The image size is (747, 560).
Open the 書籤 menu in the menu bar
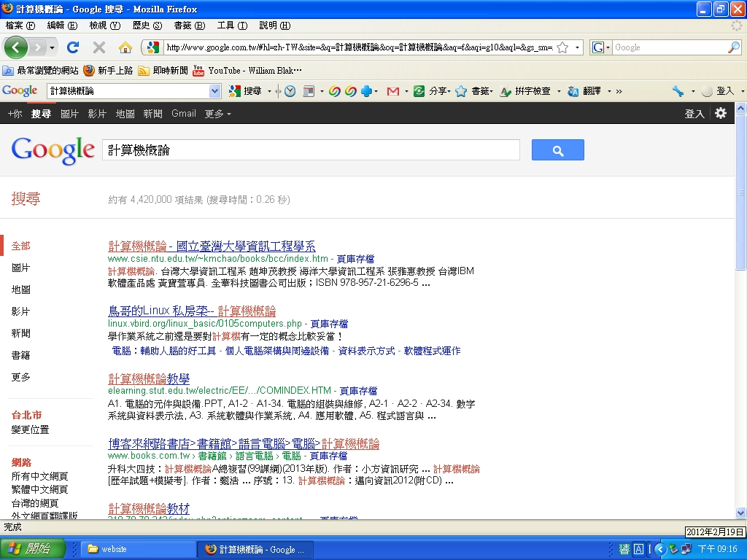point(190,26)
